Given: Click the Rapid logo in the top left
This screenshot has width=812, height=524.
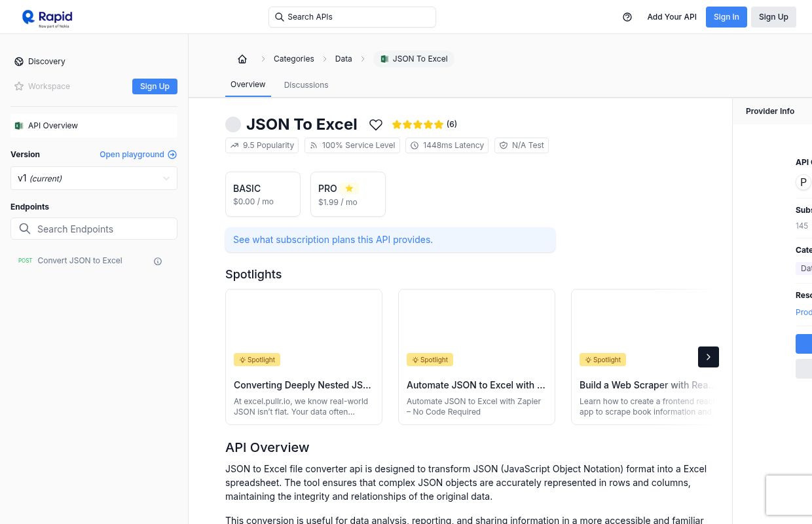Looking at the screenshot, I should (x=46, y=18).
